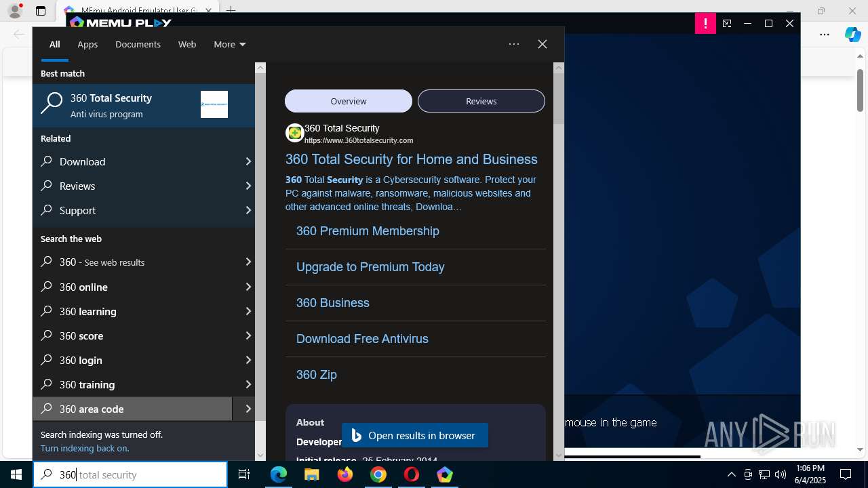
Task: Click the preview pane vertical scrollbar
Action: coord(559,98)
